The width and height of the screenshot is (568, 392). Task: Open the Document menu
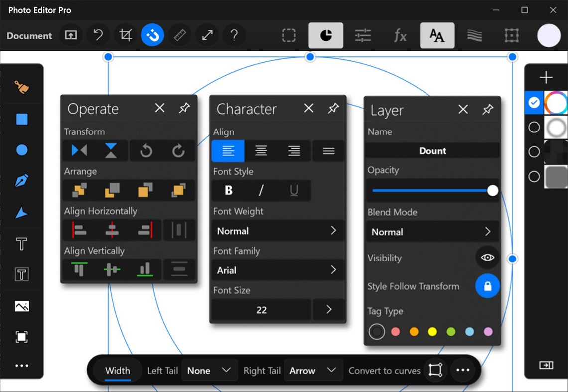tap(29, 35)
